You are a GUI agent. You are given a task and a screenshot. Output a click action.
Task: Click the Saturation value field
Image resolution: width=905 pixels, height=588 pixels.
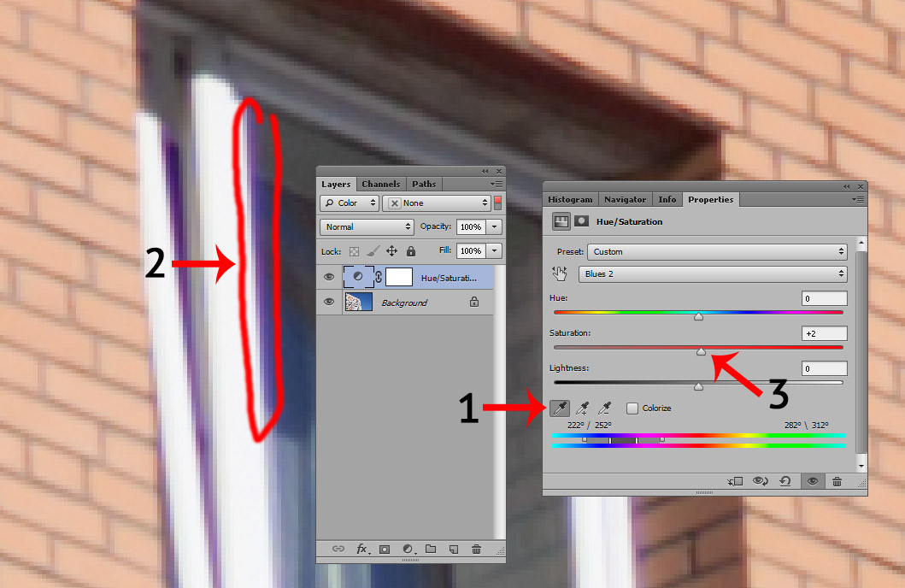[824, 333]
